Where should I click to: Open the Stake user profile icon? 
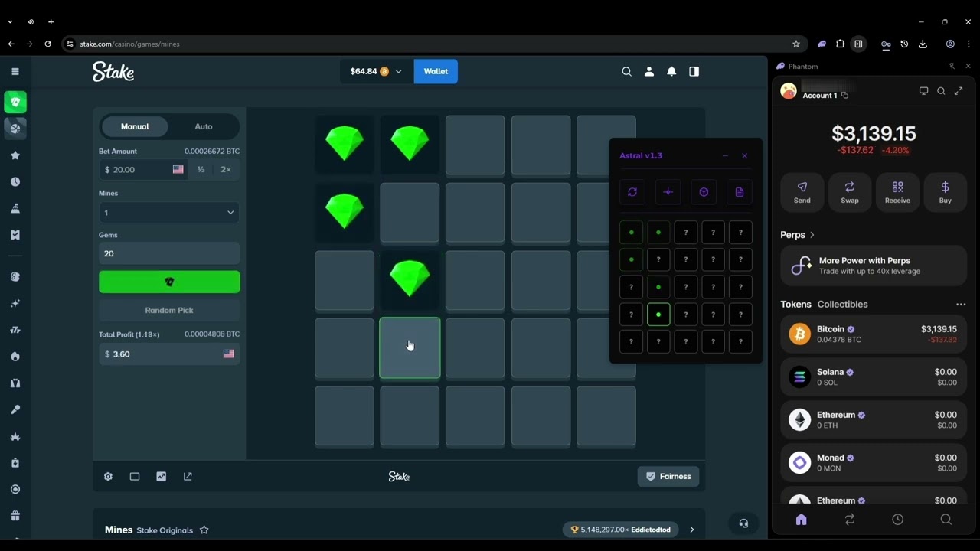click(649, 71)
